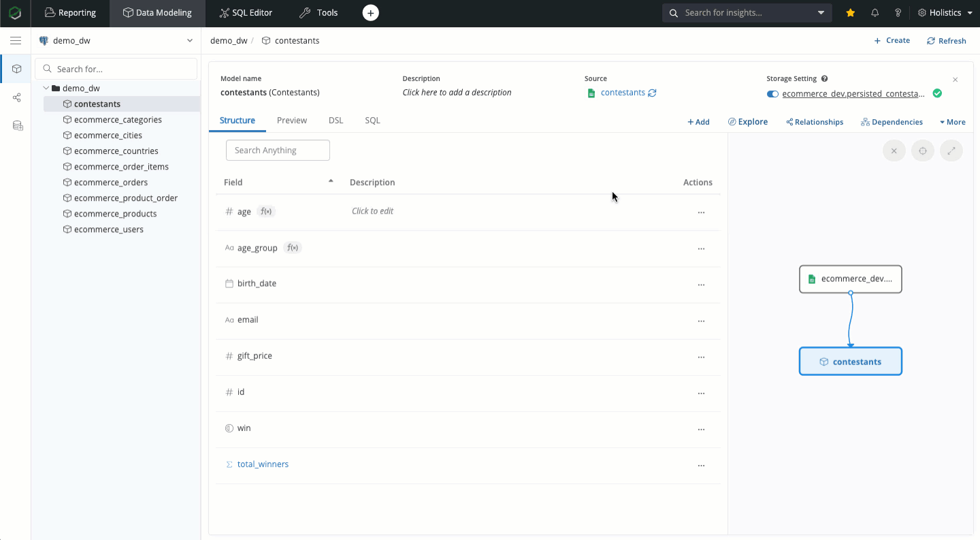
Task: Re-center the dependency diagram
Action: click(922, 151)
